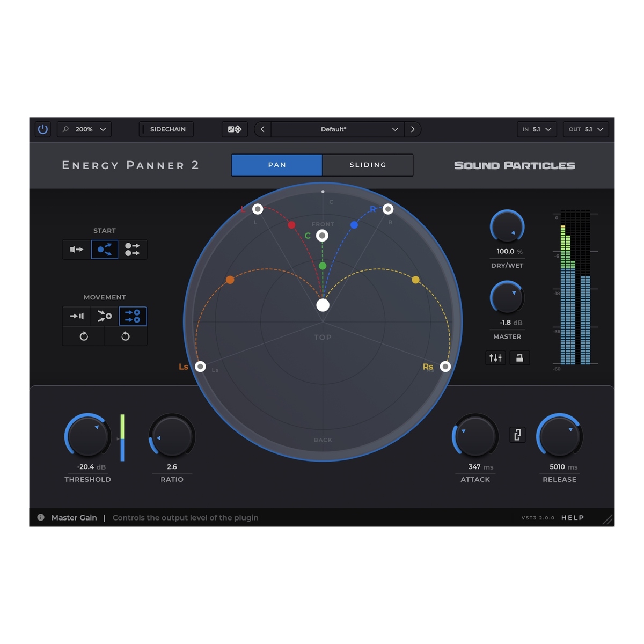The image size is (644, 644).
Task: Click the randomize dice icon
Action: tap(235, 129)
